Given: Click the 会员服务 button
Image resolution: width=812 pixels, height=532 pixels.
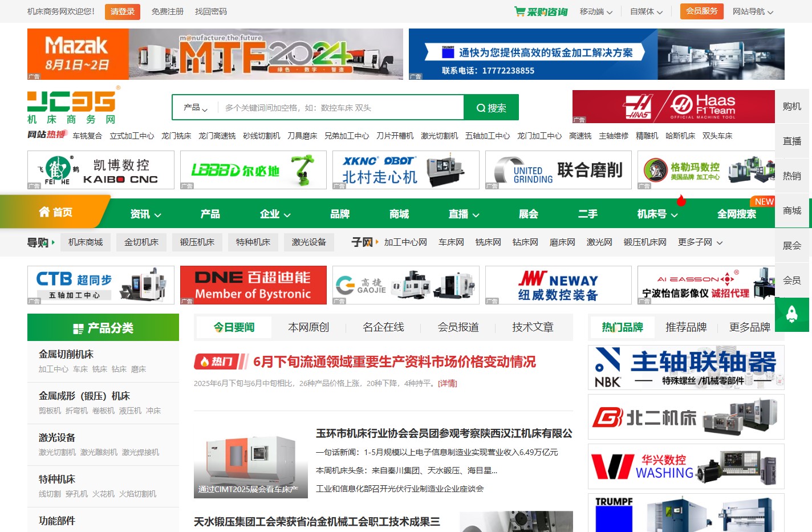Looking at the screenshot, I should 701,11.
